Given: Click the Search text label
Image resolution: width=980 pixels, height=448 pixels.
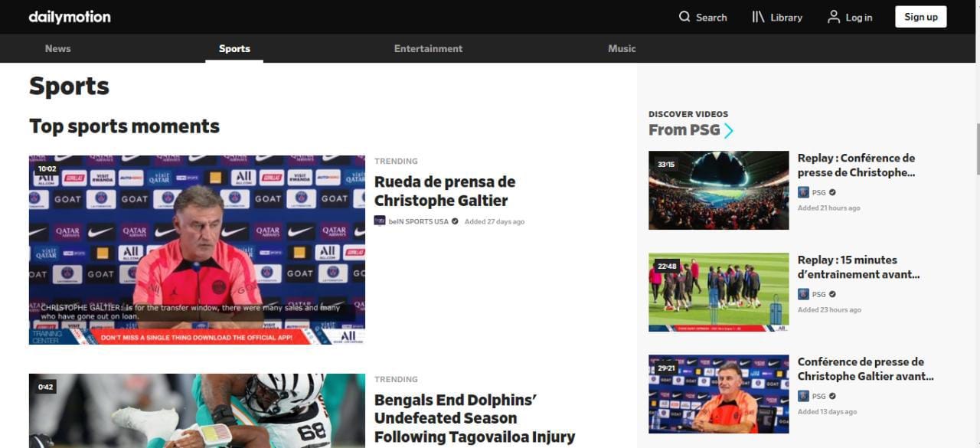Looking at the screenshot, I should pos(711,17).
